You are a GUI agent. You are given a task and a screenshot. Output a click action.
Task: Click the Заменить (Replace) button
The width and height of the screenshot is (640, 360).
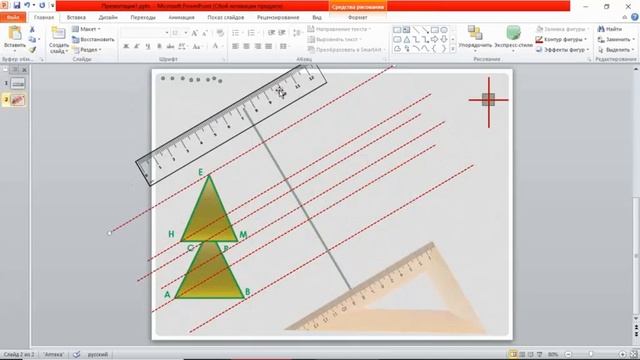[x=616, y=39]
